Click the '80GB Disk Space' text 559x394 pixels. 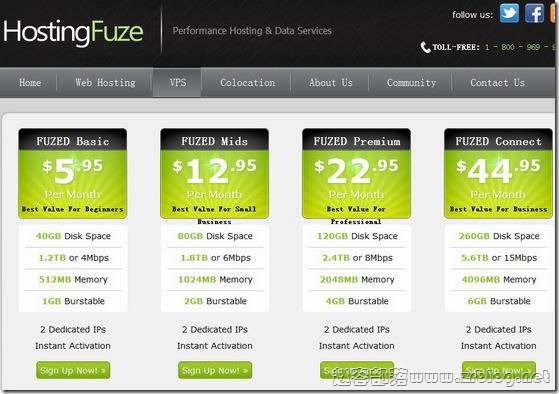215,236
